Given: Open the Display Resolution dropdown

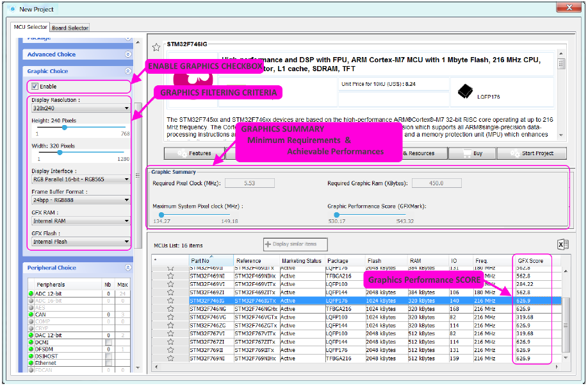Looking at the screenshot, I should [81, 108].
